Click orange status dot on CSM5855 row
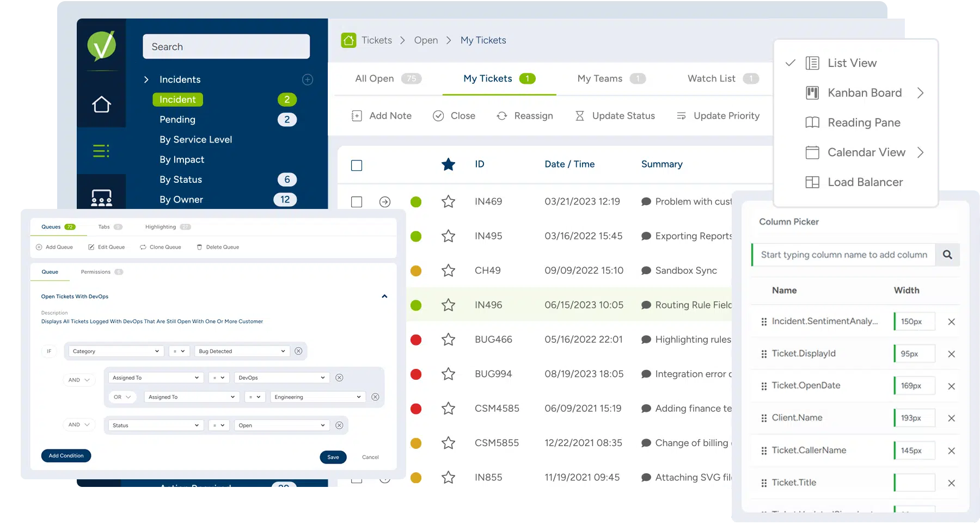The width and height of the screenshot is (980, 525). (x=416, y=443)
